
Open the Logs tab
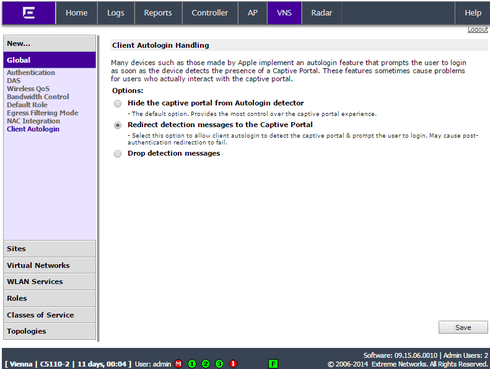[x=116, y=13]
